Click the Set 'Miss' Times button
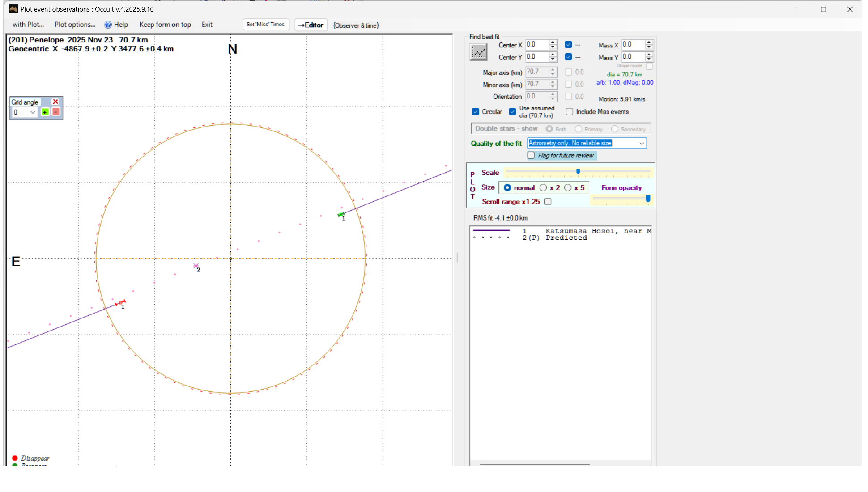The height and width of the screenshot is (492, 868). tap(265, 25)
